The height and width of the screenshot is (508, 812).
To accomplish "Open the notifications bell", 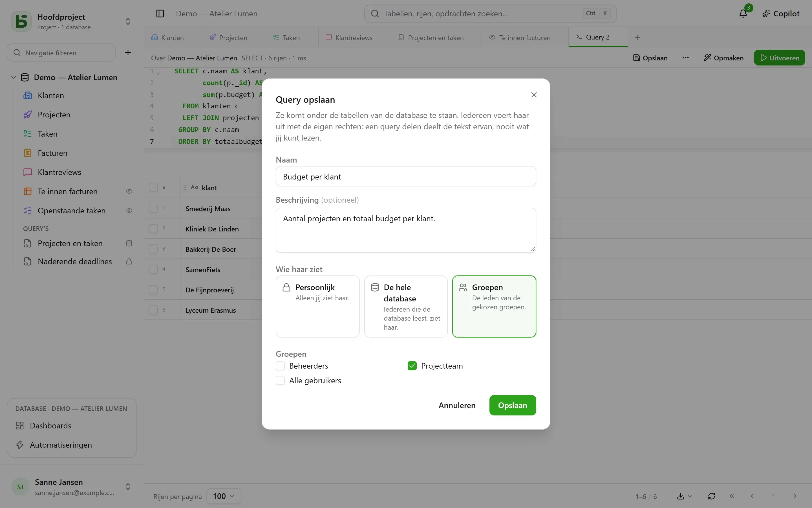I will coord(743,14).
